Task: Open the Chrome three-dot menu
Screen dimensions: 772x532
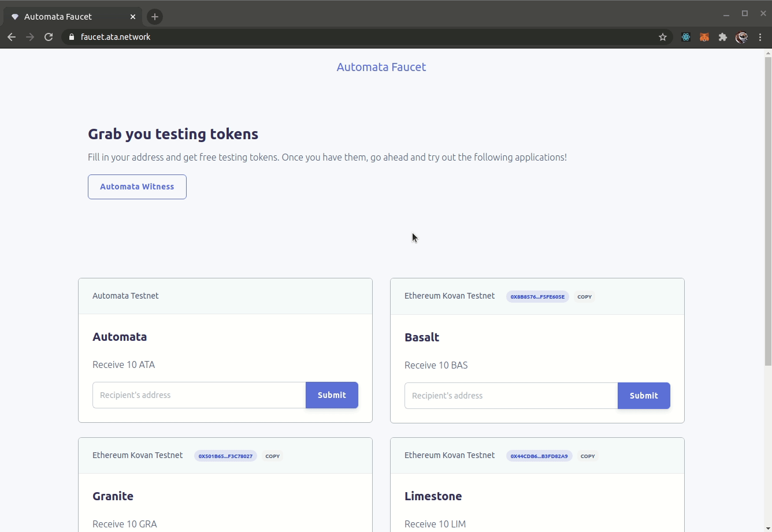Action: click(760, 37)
